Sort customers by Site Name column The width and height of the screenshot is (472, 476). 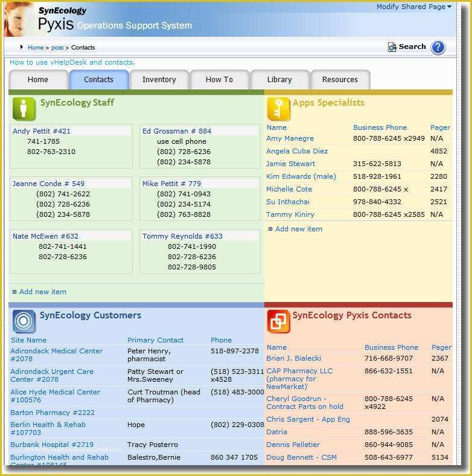[x=29, y=340]
